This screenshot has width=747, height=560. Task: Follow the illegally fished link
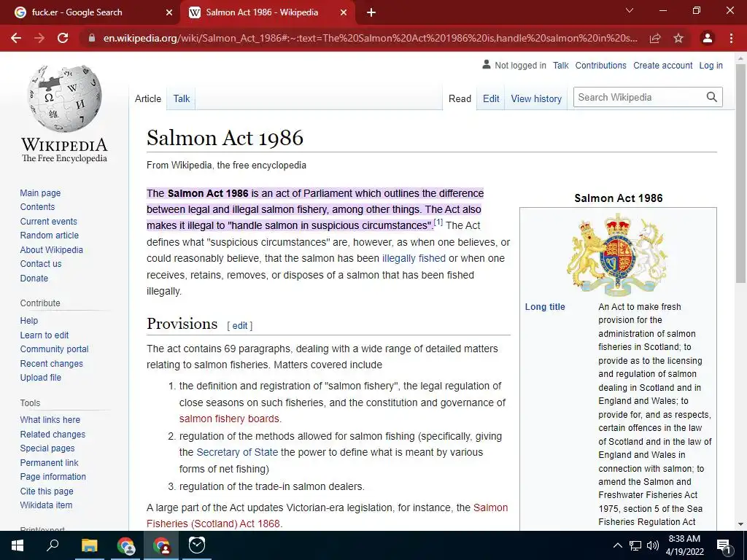pos(414,259)
